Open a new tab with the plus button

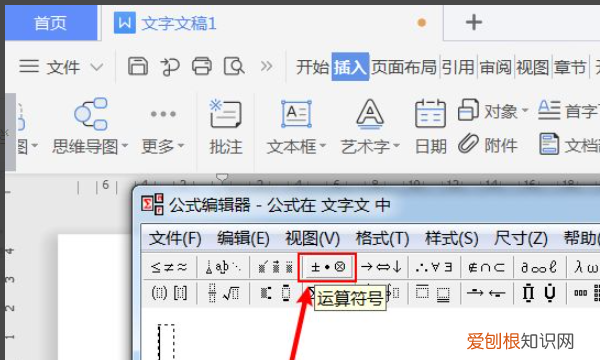point(474,22)
